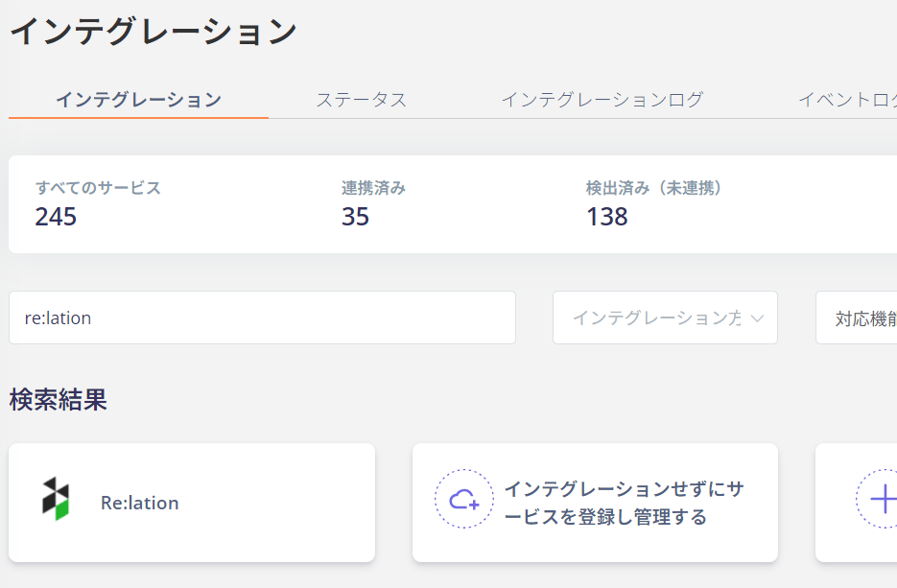Click the Re:lation logo icon
The image size is (897, 588).
click(x=56, y=499)
